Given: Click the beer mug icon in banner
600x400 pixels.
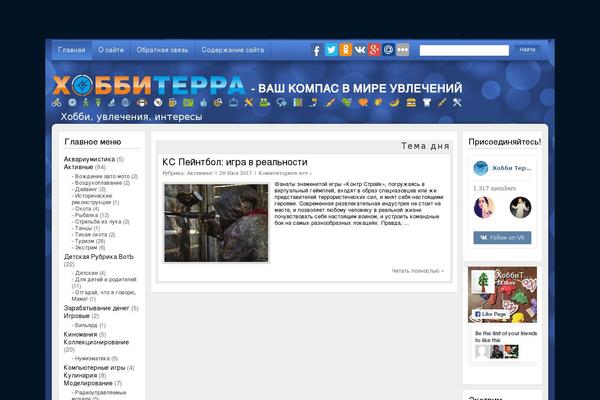Looking at the screenshot, I should (172, 103).
